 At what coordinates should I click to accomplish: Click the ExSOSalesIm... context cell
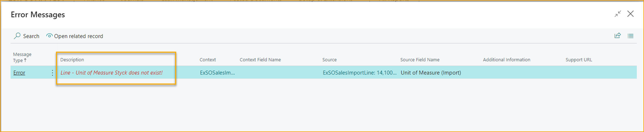[217, 73]
